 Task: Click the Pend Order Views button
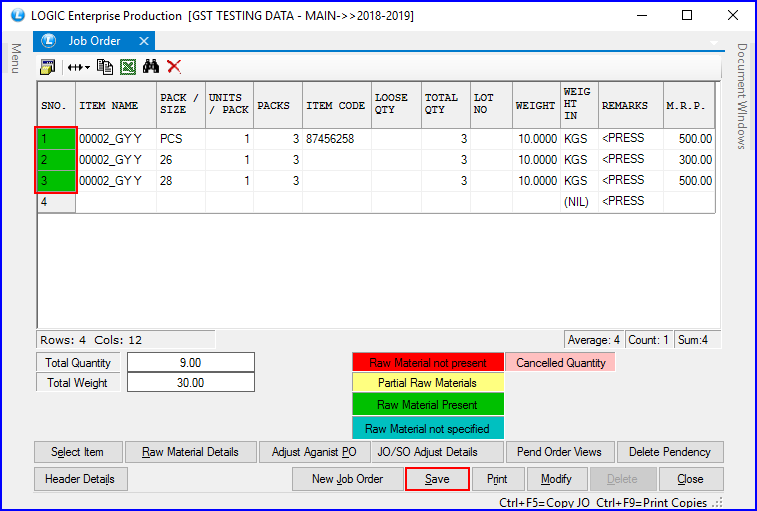point(560,452)
